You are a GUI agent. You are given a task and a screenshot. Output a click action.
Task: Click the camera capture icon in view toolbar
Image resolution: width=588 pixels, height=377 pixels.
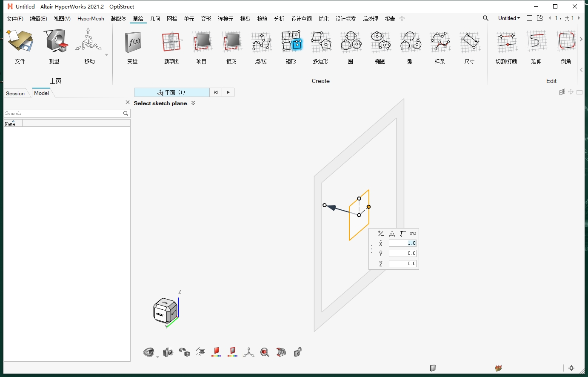(x=168, y=352)
